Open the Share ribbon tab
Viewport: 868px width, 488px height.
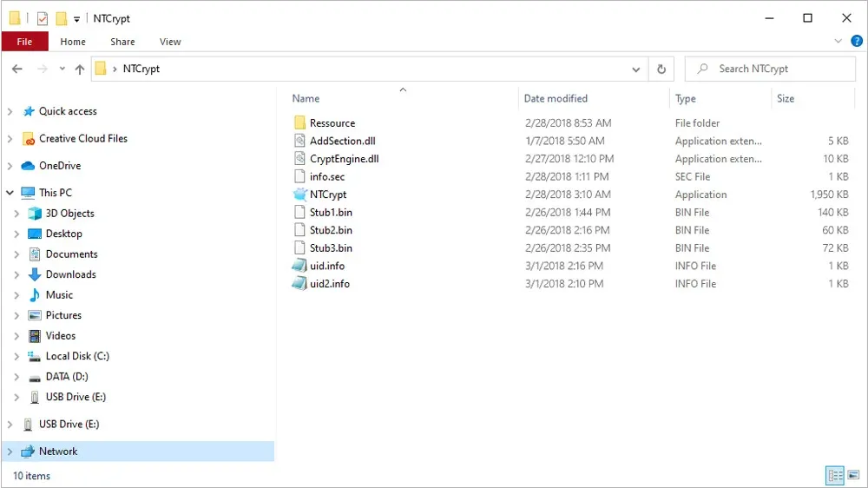coord(122,42)
